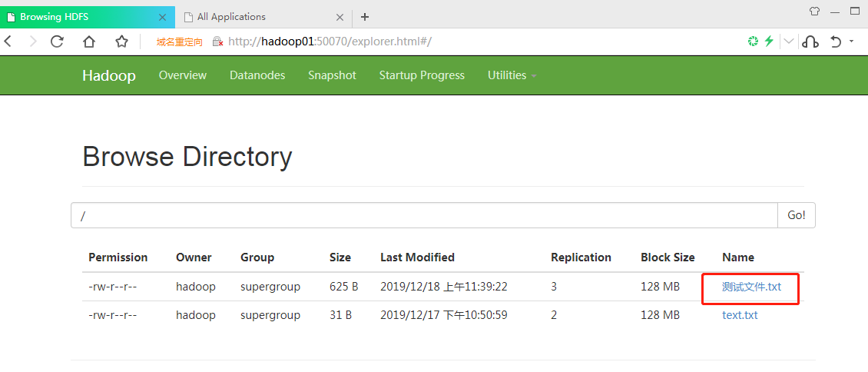The height and width of the screenshot is (372, 868).
Task: Click the 2019/12/17 下午10:50:59 timestamp
Action: 444,316
